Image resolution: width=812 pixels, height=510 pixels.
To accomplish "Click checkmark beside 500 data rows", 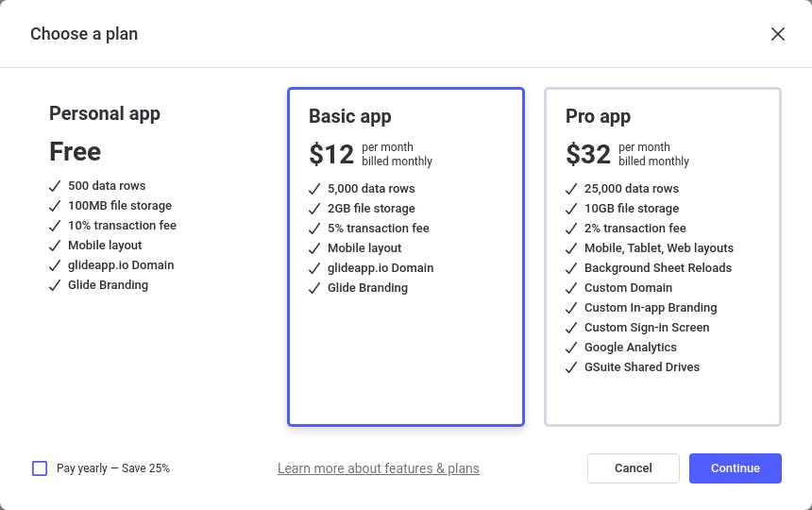I will (55, 186).
